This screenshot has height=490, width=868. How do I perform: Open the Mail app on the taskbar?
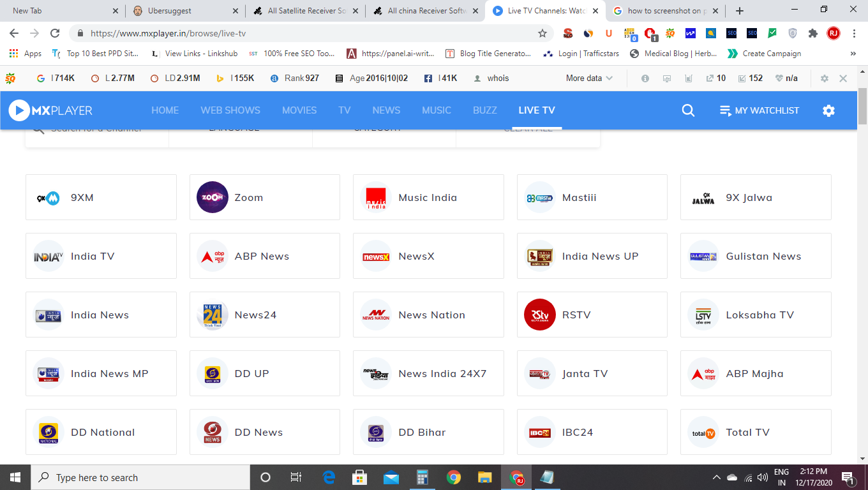[x=391, y=477]
